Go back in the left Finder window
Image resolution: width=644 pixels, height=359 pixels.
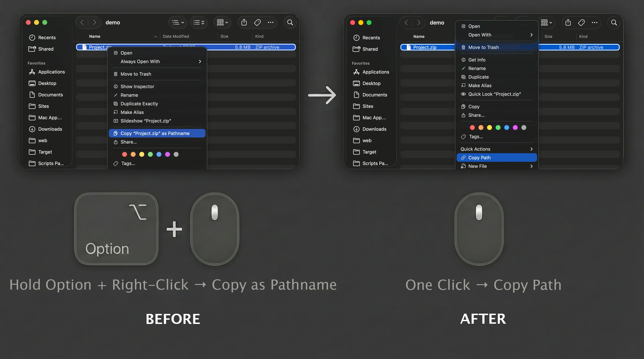(x=82, y=22)
